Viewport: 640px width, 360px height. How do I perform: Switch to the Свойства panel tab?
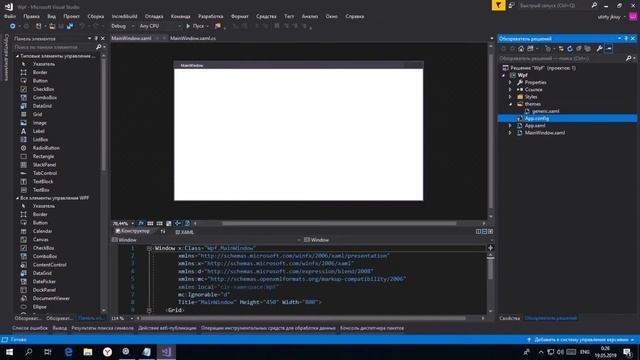click(x=509, y=318)
